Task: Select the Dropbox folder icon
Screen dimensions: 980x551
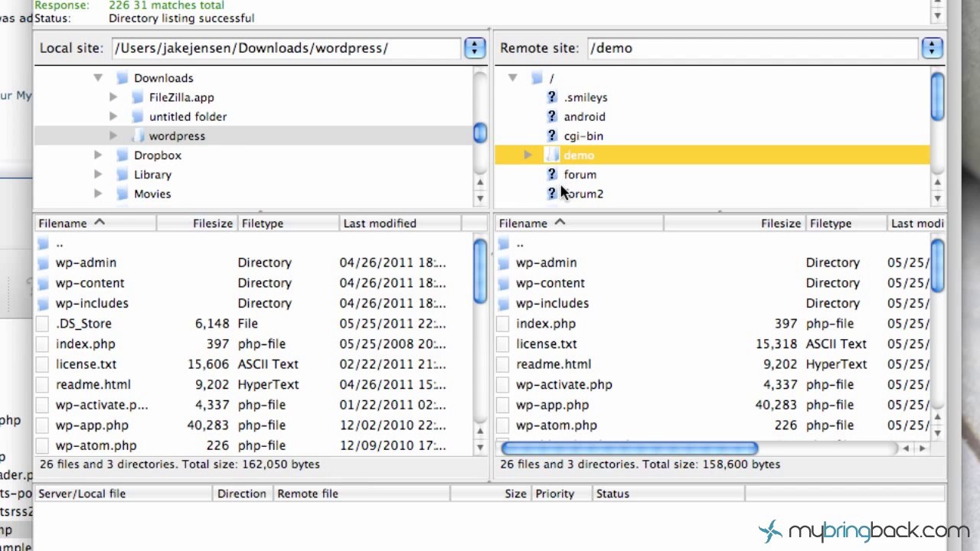Action: [122, 155]
